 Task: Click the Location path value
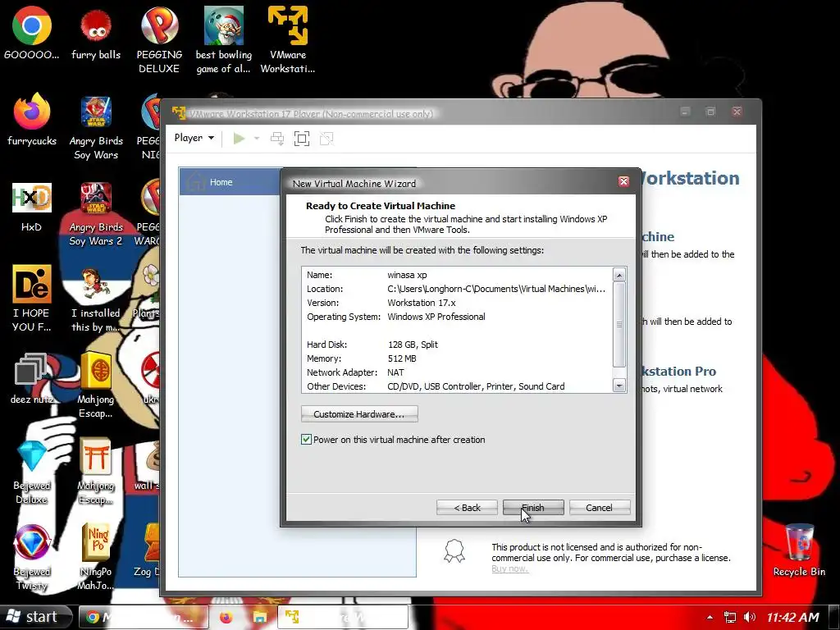pyautogui.click(x=496, y=289)
